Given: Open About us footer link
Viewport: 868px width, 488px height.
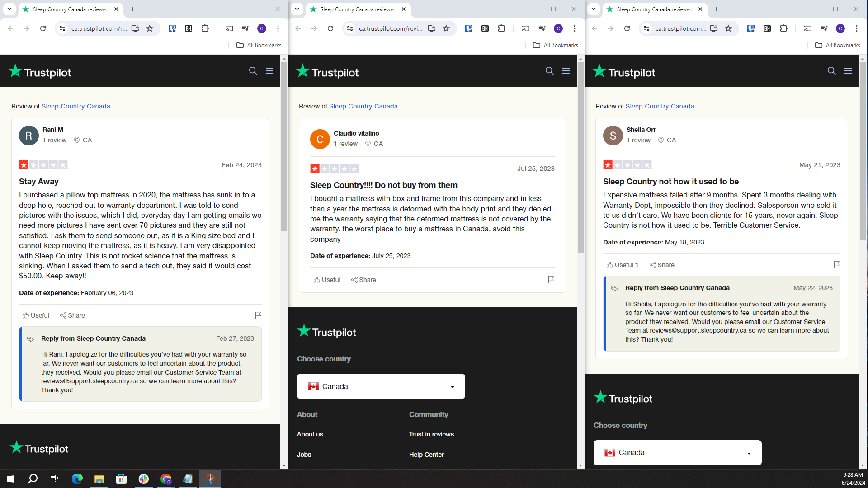Looking at the screenshot, I should 310,434.
